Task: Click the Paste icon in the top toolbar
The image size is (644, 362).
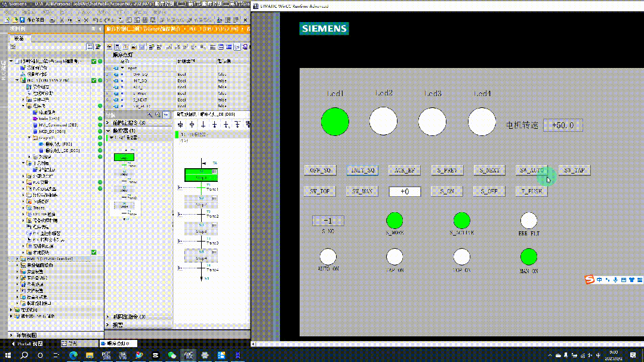Action: [78, 20]
